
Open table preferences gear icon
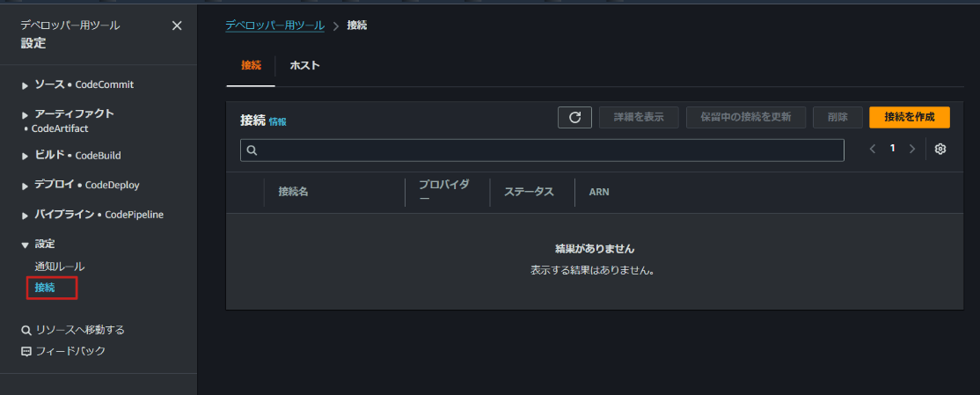tap(940, 149)
